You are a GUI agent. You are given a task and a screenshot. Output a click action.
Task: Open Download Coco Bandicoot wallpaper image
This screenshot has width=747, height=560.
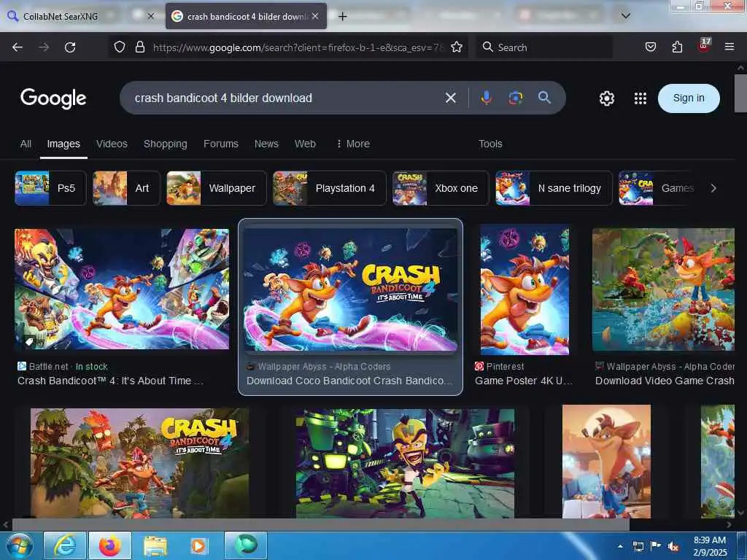tap(350, 289)
